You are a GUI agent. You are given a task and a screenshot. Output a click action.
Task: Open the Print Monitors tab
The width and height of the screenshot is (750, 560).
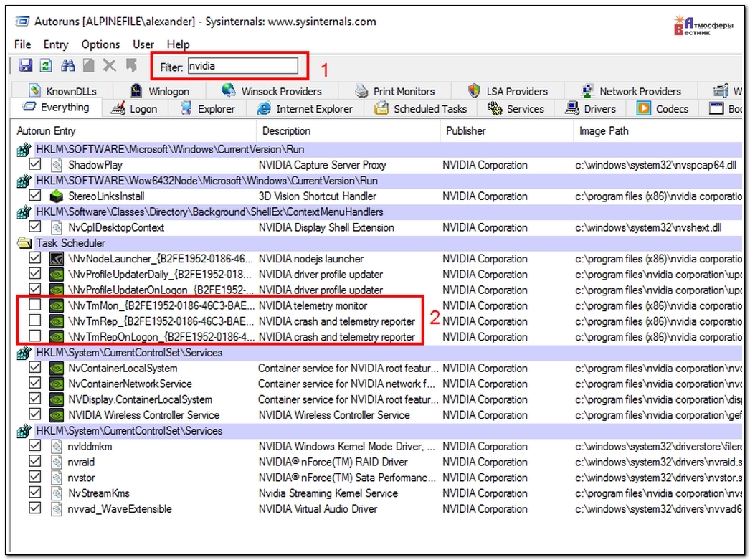click(x=395, y=91)
